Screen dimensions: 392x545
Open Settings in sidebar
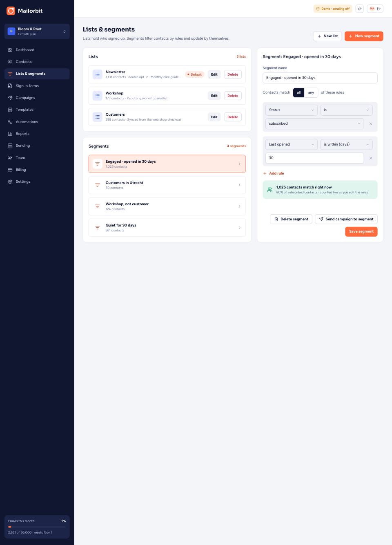[x=37, y=182]
